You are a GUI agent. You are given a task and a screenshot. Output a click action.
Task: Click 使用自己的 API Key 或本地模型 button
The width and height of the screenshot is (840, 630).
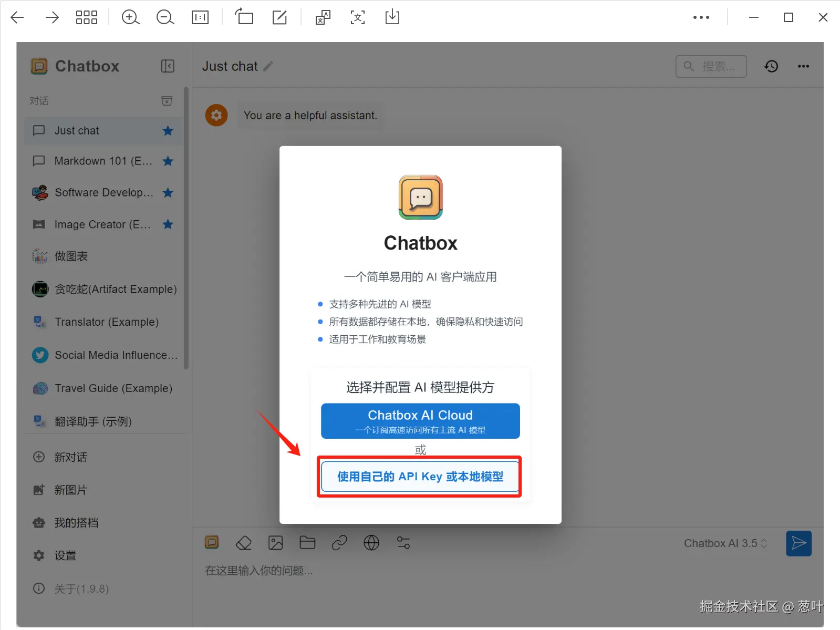point(420,477)
